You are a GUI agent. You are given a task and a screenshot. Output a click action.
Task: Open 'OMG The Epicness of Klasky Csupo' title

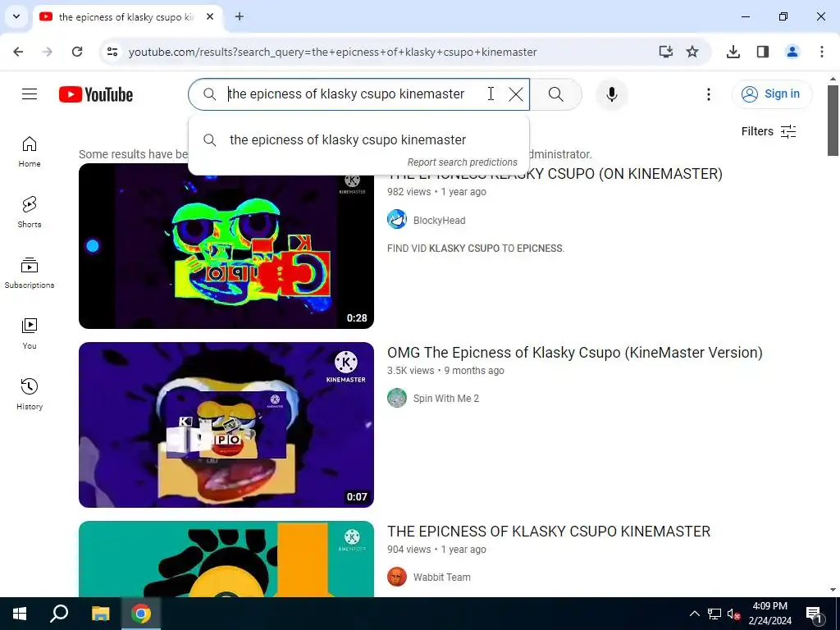(575, 353)
